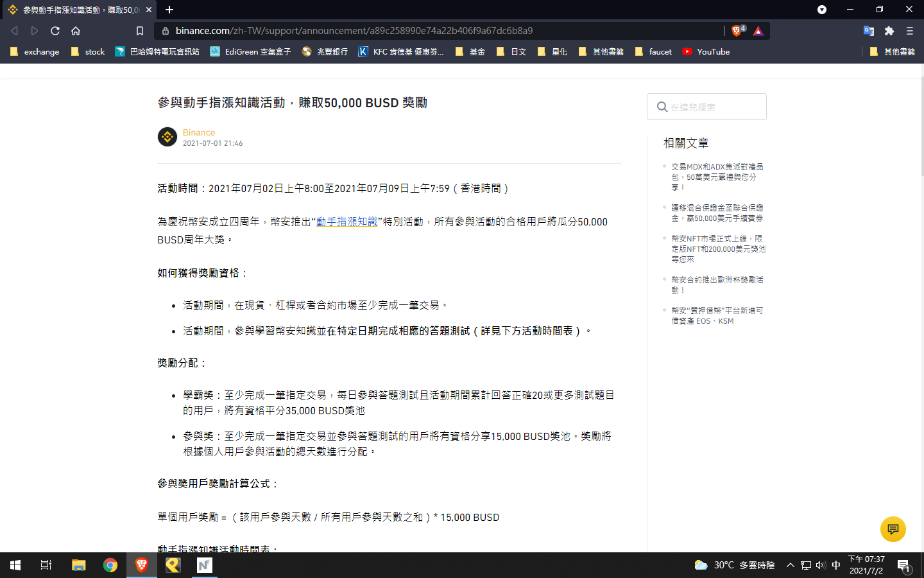Open File Explorer from the taskbar

pyautogui.click(x=79, y=565)
